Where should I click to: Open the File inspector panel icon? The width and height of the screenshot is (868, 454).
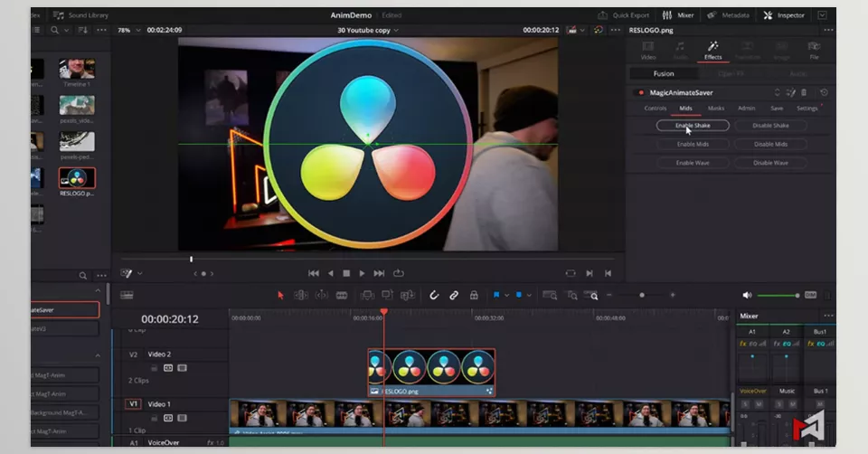coord(814,50)
